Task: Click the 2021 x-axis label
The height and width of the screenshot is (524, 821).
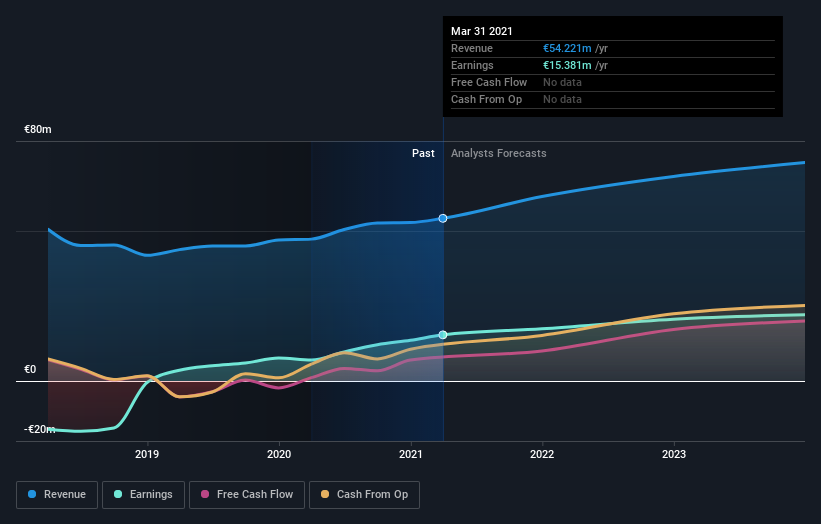Action: pos(411,454)
